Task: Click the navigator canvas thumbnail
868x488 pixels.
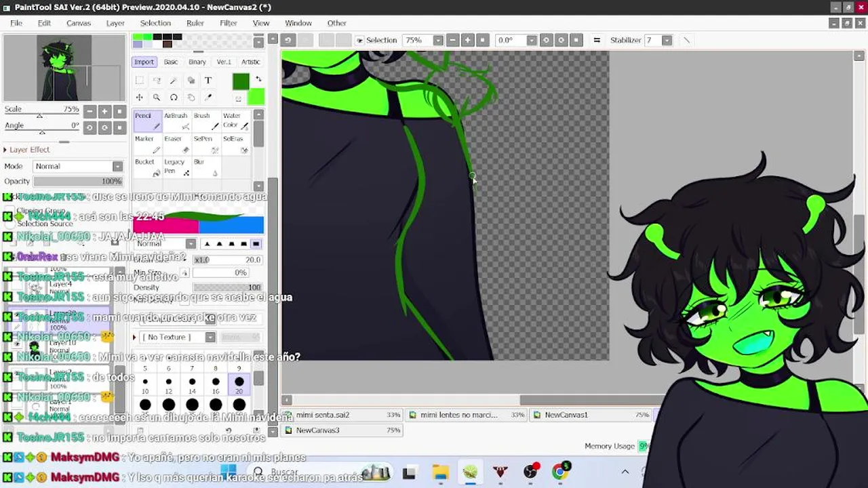Action: pos(64,68)
